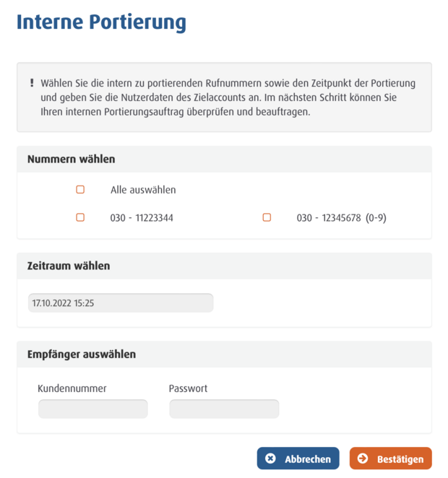Click the "Zeitraum wählen" section header
The height and width of the screenshot is (478, 448).
coord(69,266)
